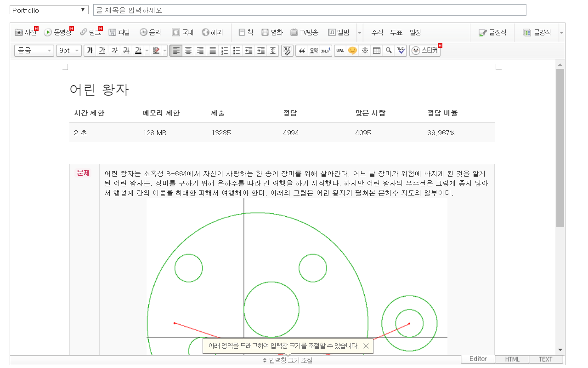Viewport: 588px width, 368px height.
Task: Toggle strikethrough text formatting
Action: coord(126,51)
